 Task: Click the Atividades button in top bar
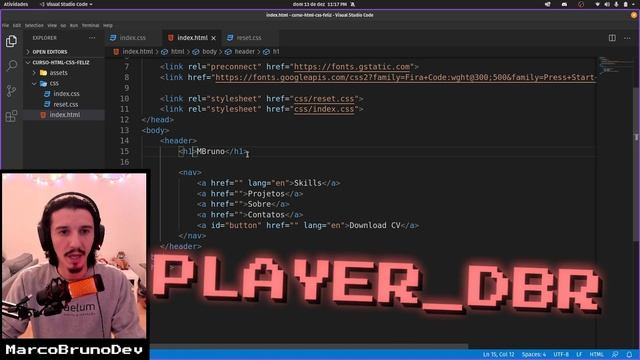(16, 4)
